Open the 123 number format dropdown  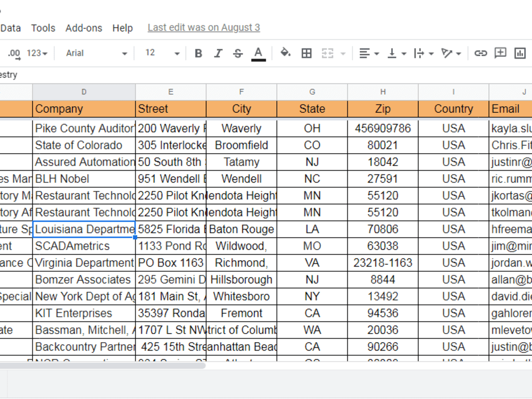tap(37, 53)
